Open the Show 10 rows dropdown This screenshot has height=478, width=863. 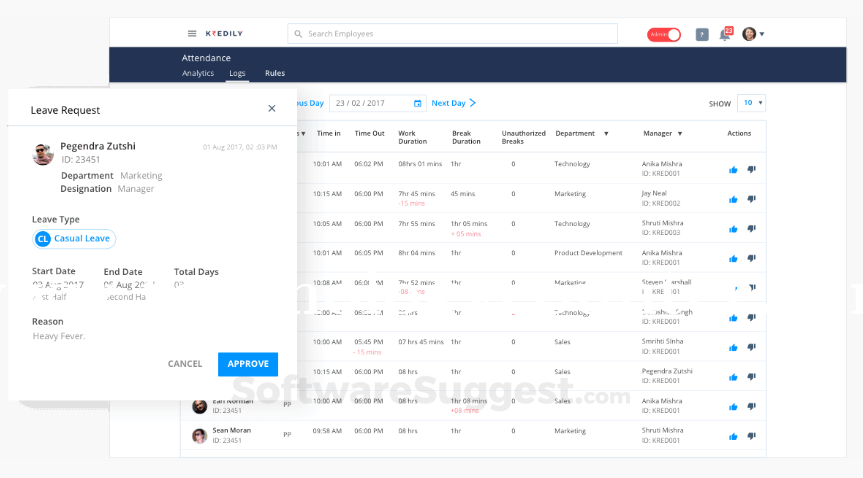[751, 103]
